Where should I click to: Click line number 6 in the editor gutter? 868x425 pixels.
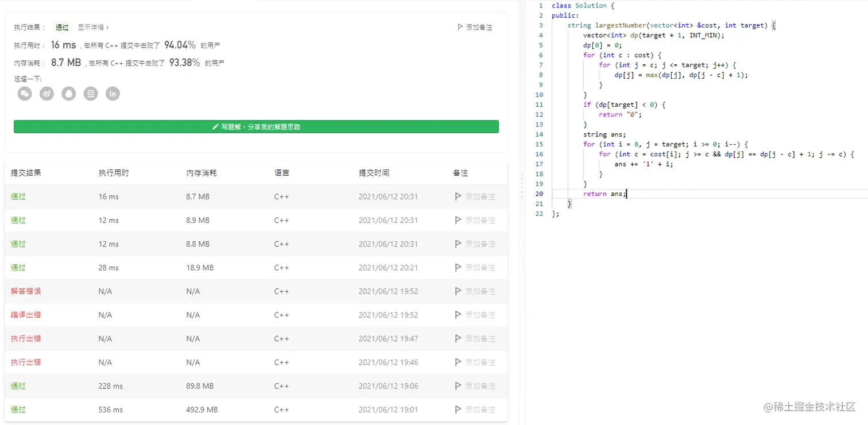click(541, 55)
